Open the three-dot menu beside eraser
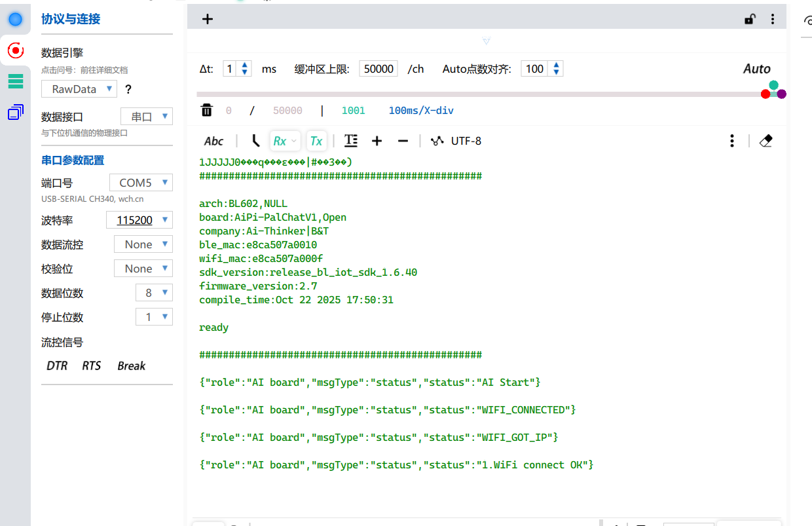 click(732, 141)
